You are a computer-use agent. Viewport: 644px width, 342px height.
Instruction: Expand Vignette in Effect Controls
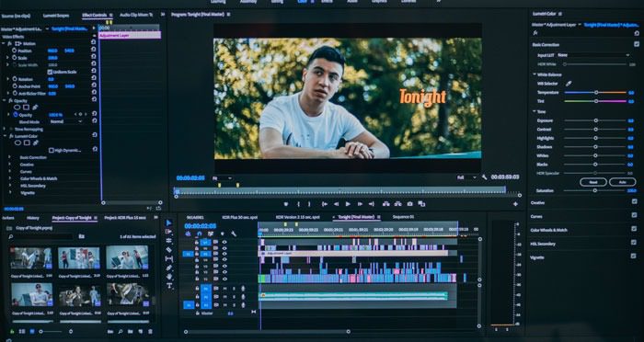(x=9, y=192)
